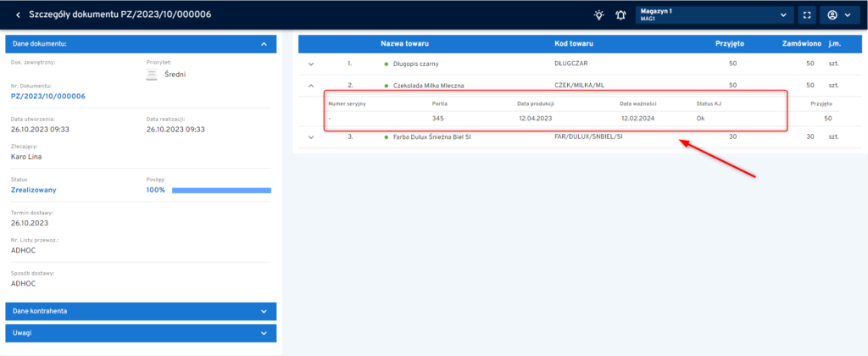Collapse the Czekolada Milka Mleczna row
Viewport: 868px width, 356px height.
[x=311, y=86]
